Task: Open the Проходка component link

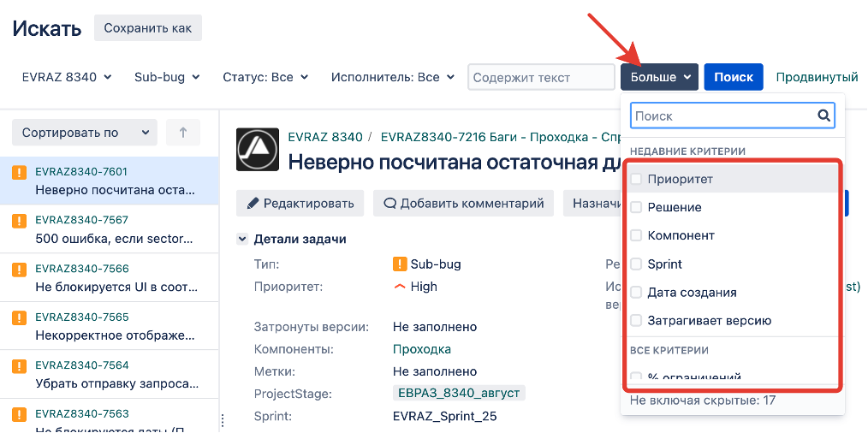Action: 422,349
